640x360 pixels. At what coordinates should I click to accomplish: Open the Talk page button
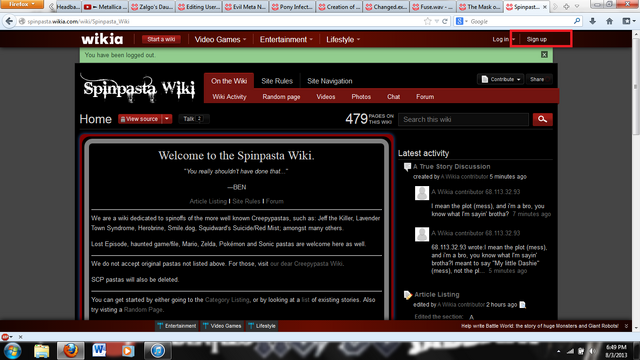click(x=193, y=119)
